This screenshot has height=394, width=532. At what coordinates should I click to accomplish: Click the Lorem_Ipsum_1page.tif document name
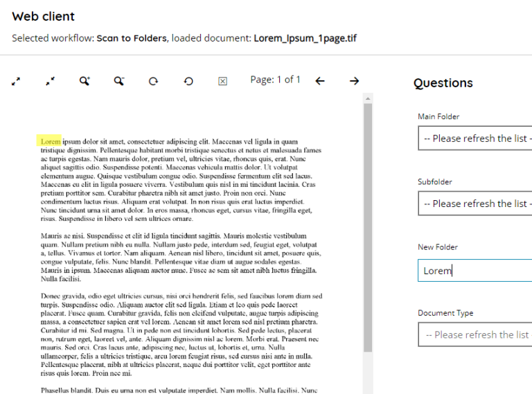pos(305,38)
